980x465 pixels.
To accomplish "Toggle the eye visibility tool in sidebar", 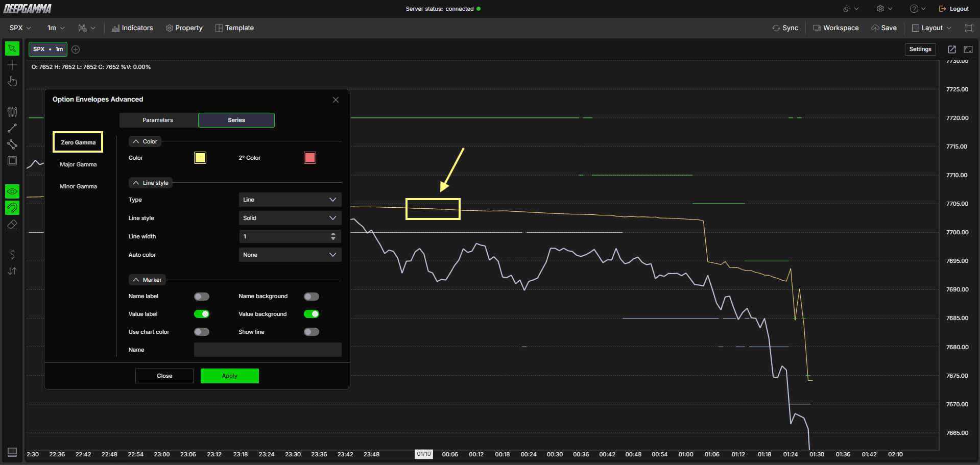I will [x=12, y=191].
